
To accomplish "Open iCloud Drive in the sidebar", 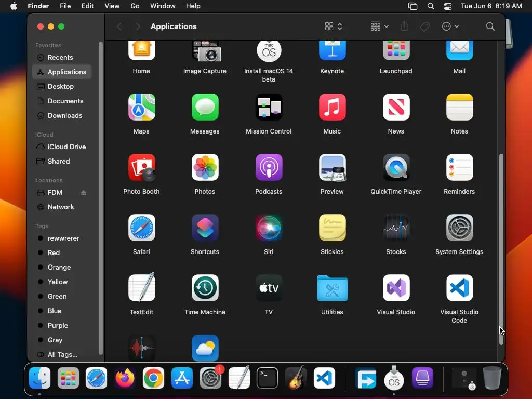I will coord(62,147).
